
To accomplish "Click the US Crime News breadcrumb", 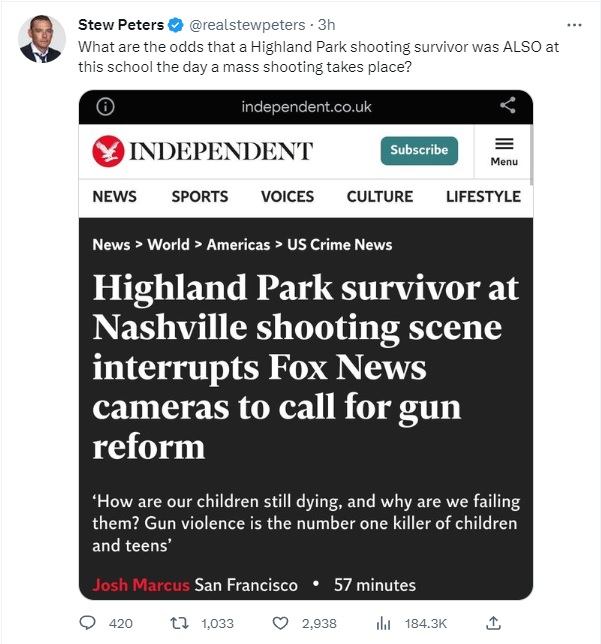I will [340, 245].
